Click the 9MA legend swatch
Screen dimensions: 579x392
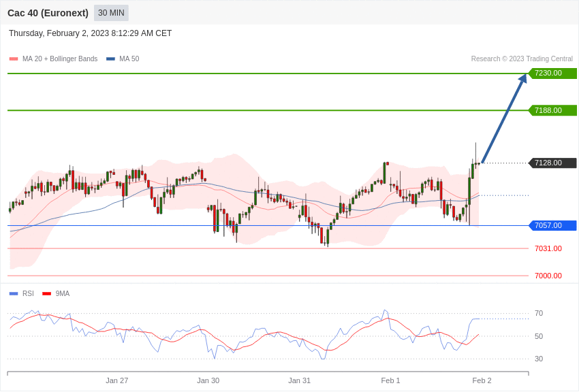pos(47,293)
